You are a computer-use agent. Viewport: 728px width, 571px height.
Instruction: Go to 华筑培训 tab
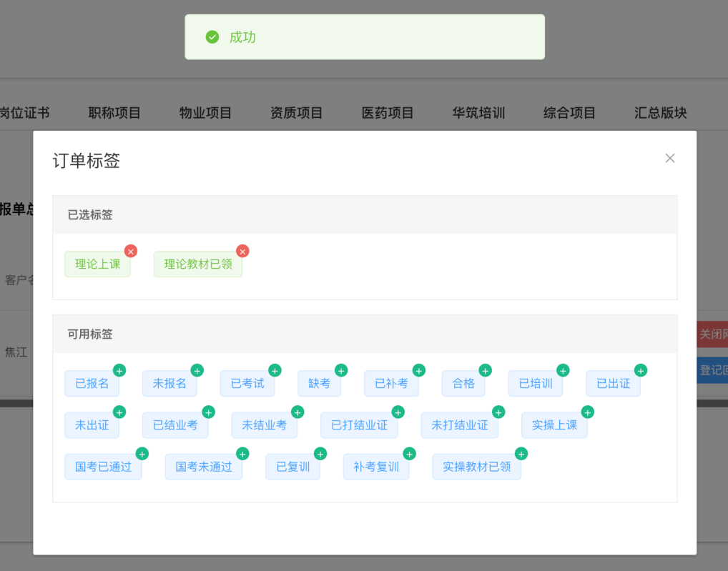tap(478, 113)
